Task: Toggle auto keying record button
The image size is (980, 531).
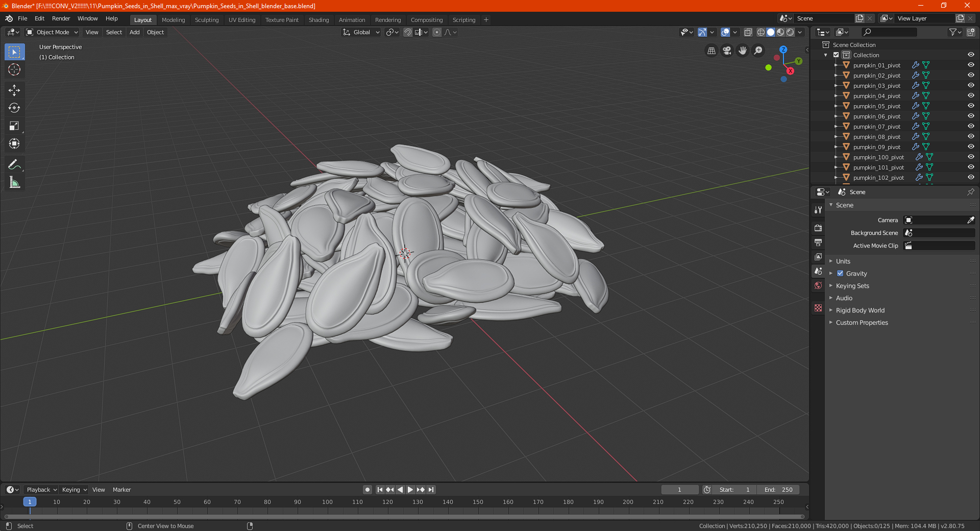Action: coord(367,490)
